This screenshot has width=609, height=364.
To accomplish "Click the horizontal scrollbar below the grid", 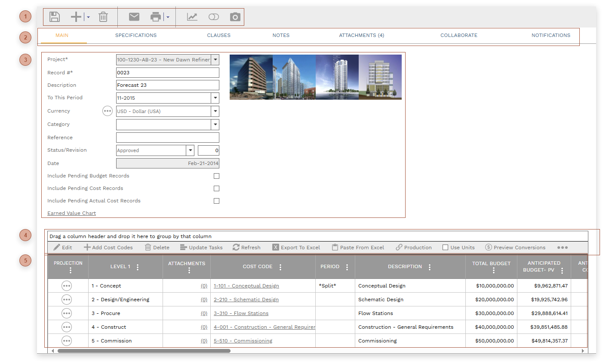I will point(144,351).
